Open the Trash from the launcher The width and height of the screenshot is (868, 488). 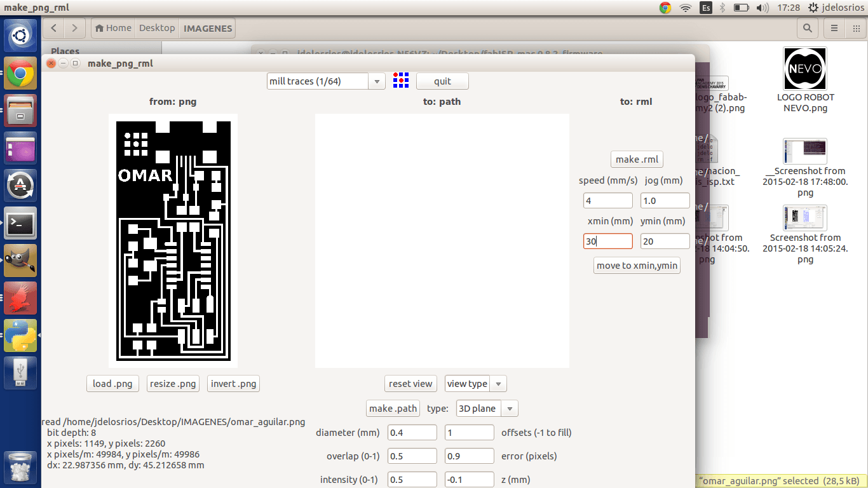tap(20, 467)
